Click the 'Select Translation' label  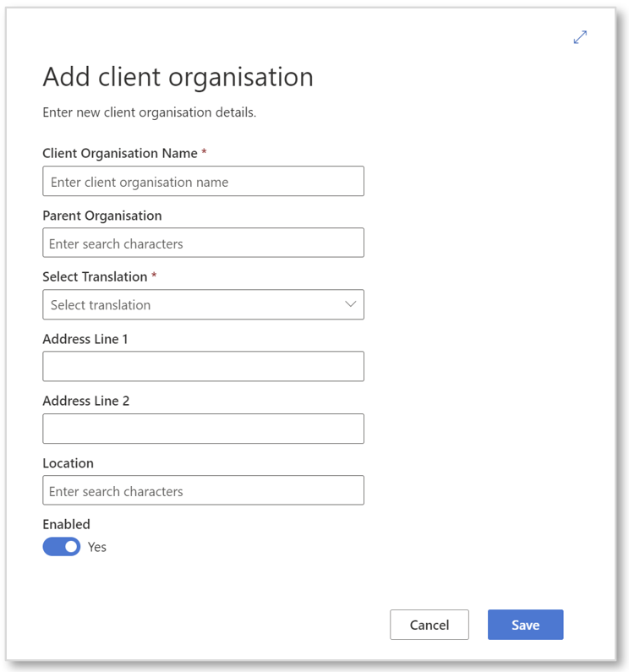click(x=95, y=277)
